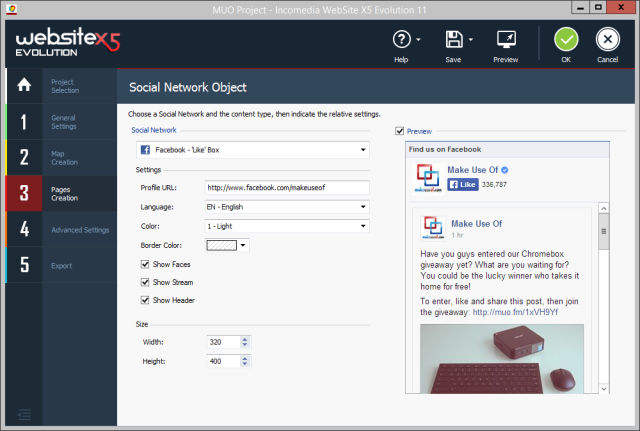This screenshot has width=640, height=431.
Task: Click the Width value field
Action: click(223, 342)
